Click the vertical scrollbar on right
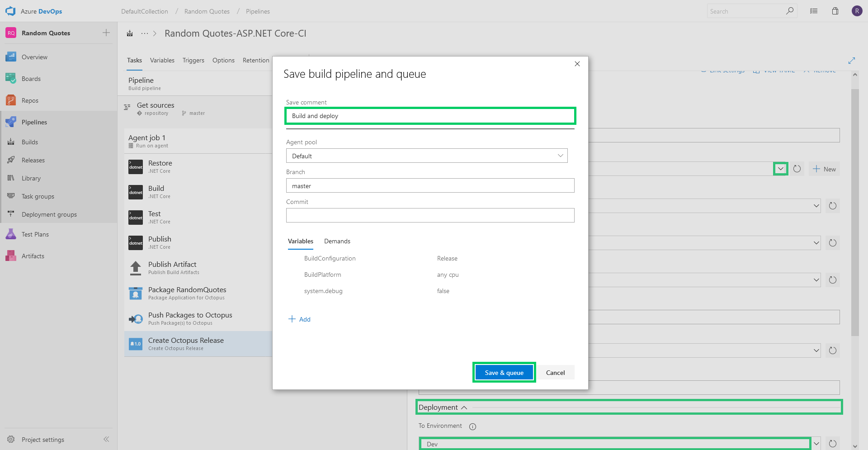The width and height of the screenshot is (868, 450). pyautogui.click(x=854, y=213)
